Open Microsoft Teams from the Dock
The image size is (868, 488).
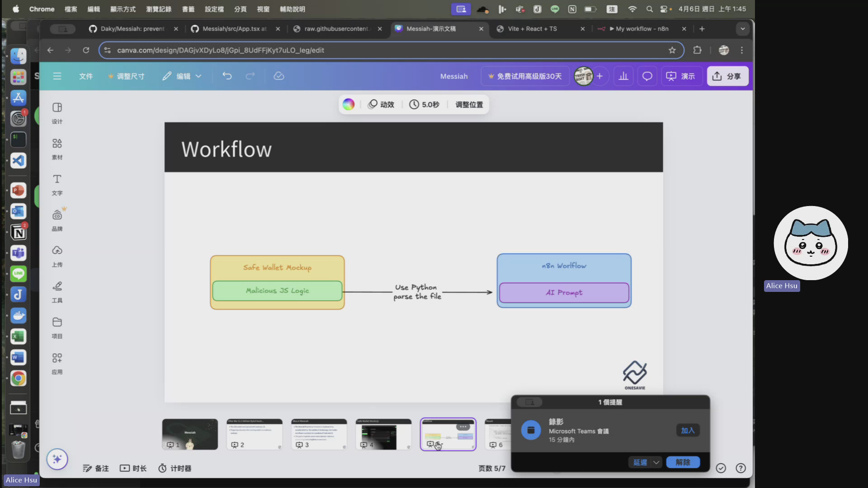tap(19, 253)
